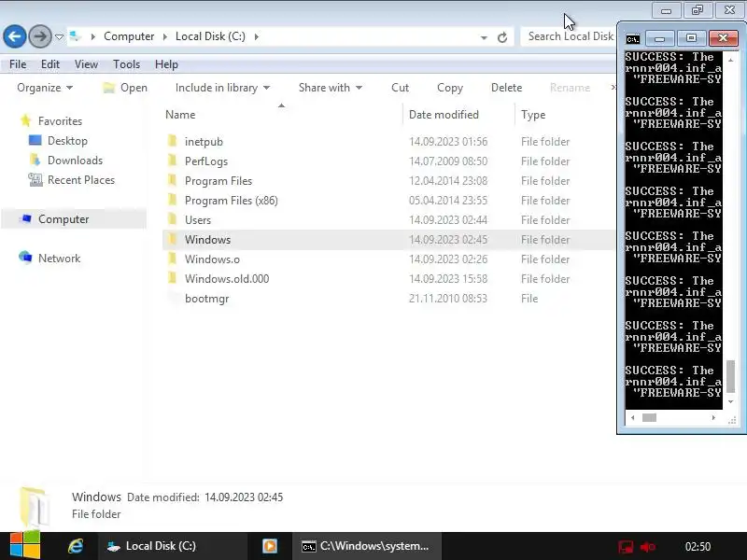Expand the Share with dropdown

pyautogui.click(x=331, y=88)
